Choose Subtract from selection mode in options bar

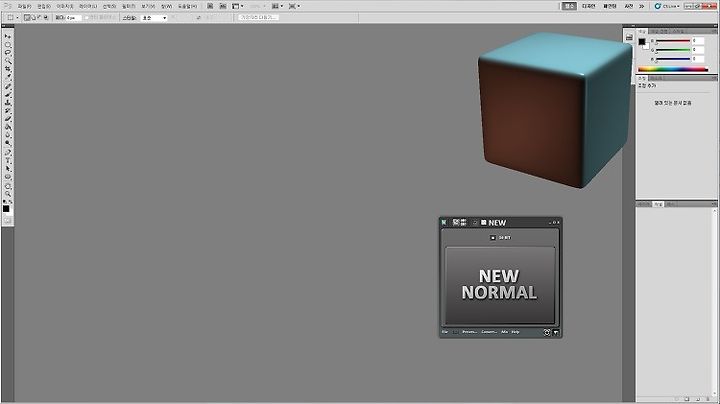click(x=39, y=17)
